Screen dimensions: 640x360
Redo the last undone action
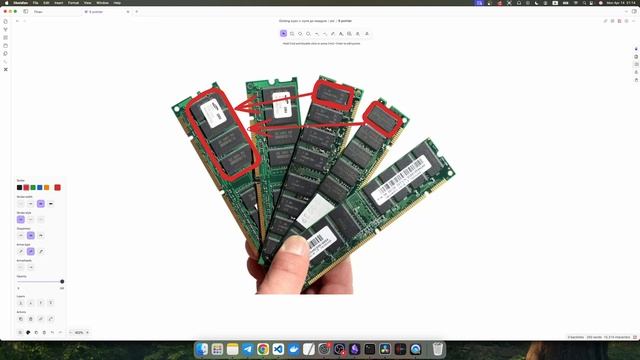(x=60, y=332)
